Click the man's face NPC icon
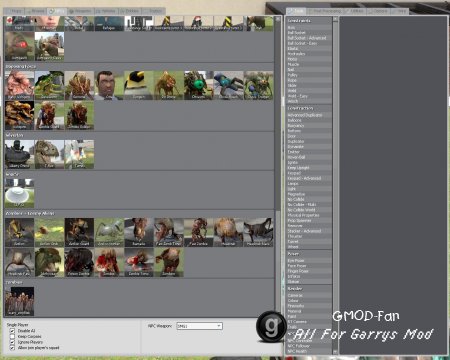This screenshot has width=450, height=360. [109, 85]
